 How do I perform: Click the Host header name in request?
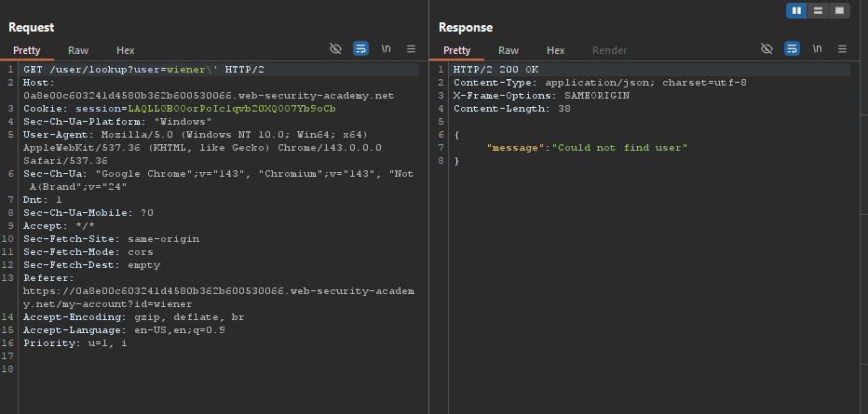[x=39, y=83]
